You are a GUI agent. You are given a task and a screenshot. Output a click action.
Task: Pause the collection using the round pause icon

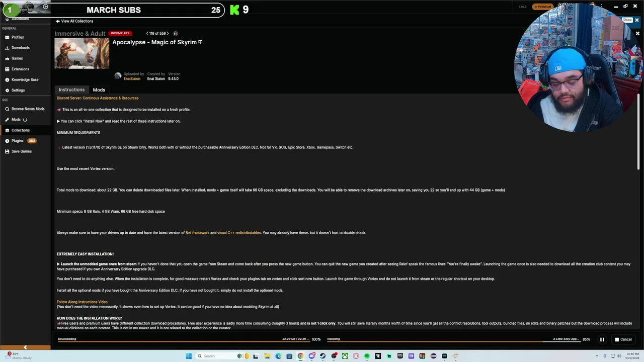tap(175, 33)
